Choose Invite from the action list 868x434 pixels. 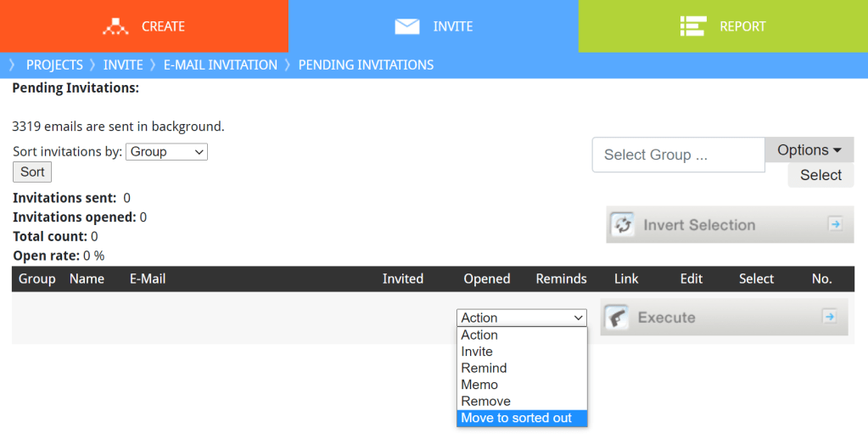477,352
